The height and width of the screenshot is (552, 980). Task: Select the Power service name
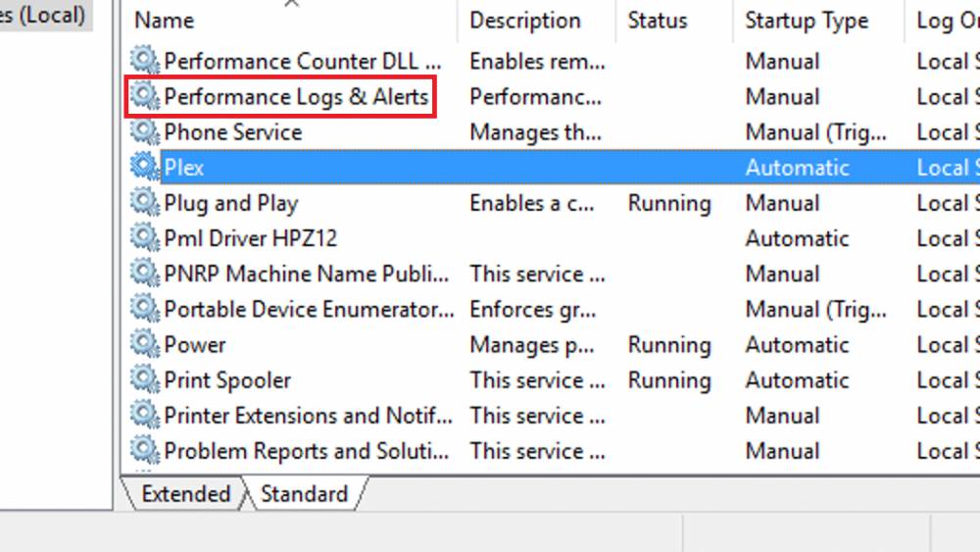point(195,344)
